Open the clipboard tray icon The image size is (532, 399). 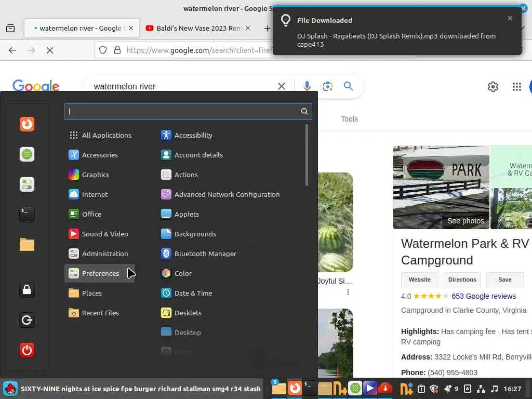coord(421,389)
